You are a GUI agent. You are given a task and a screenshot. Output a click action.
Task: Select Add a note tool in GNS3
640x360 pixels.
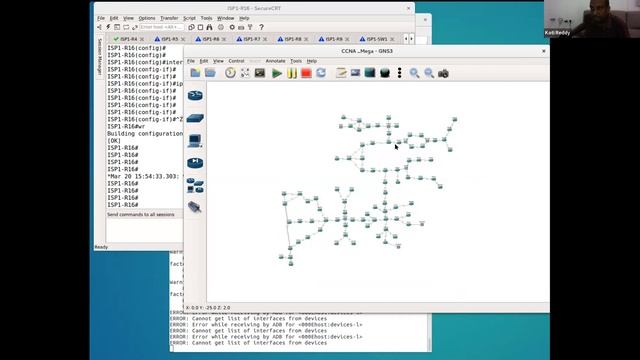click(341, 73)
